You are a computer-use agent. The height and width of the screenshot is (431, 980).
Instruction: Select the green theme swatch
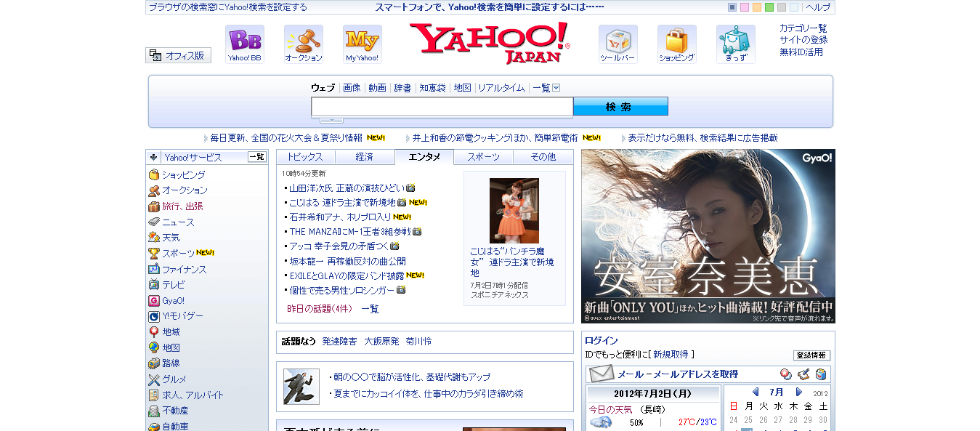click(769, 7)
